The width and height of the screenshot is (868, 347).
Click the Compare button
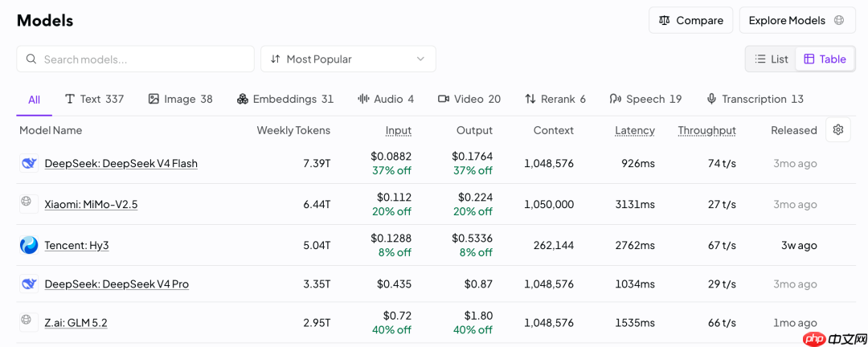(x=691, y=20)
